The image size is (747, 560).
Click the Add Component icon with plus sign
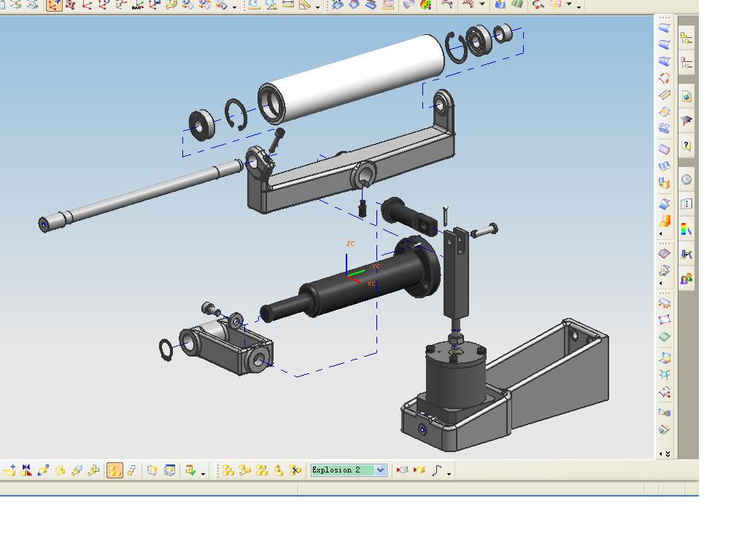[9, 470]
